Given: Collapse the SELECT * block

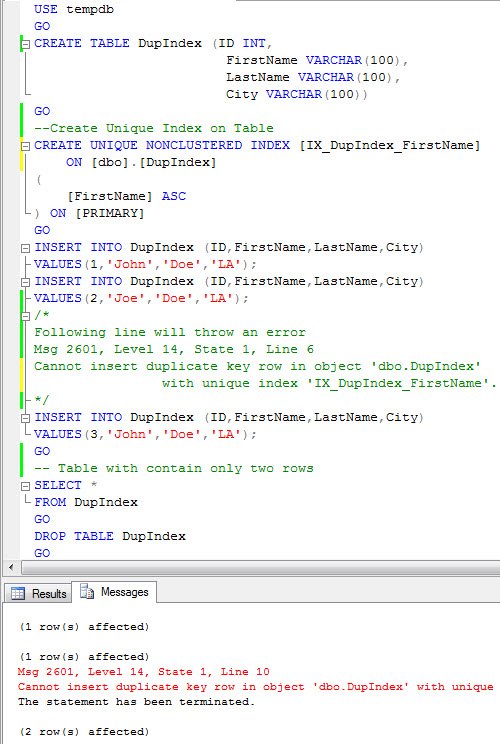Looking at the screenshot, I should (26, 486).
